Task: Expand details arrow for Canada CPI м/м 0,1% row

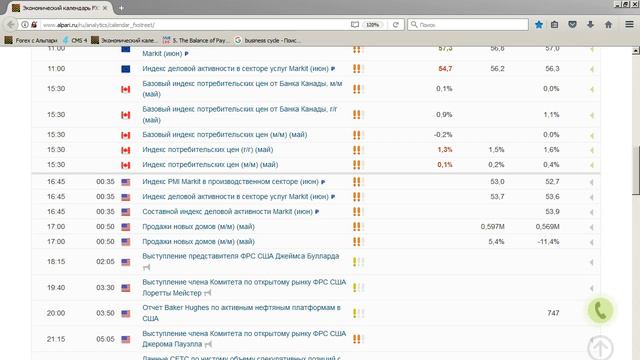Action: tap(591, 165)
